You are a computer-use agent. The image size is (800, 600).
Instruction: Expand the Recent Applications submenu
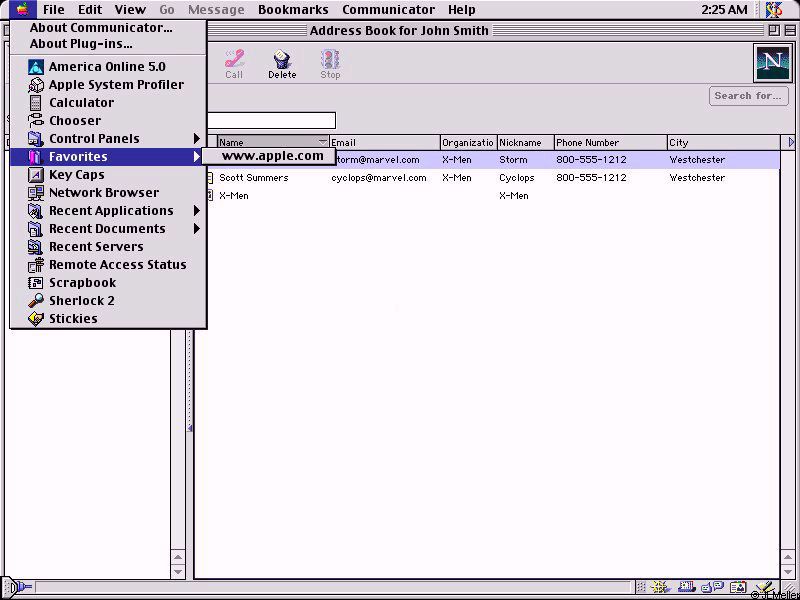click(110, 211)
